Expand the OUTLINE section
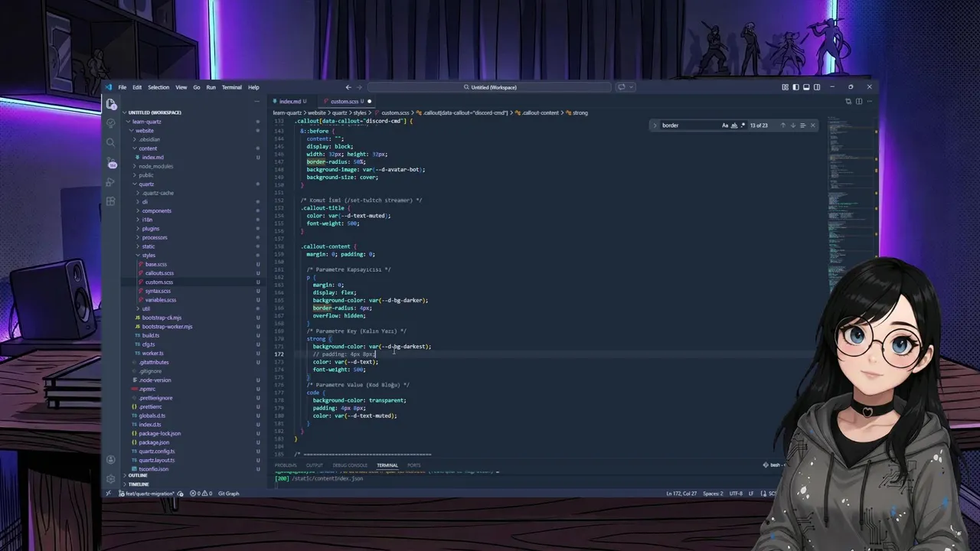This screenshot has width=980, height=551. 137,475
